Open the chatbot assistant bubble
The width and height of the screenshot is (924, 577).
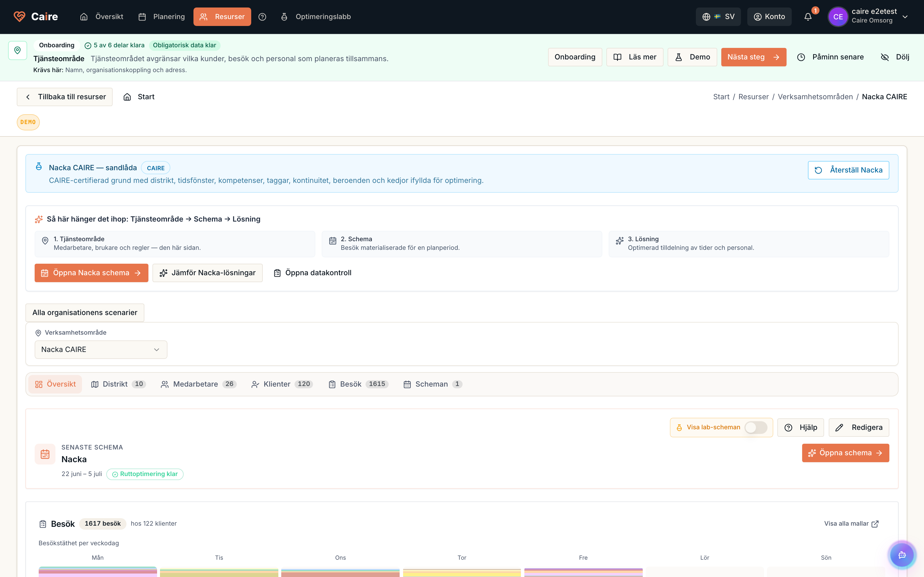coord(902,555)
